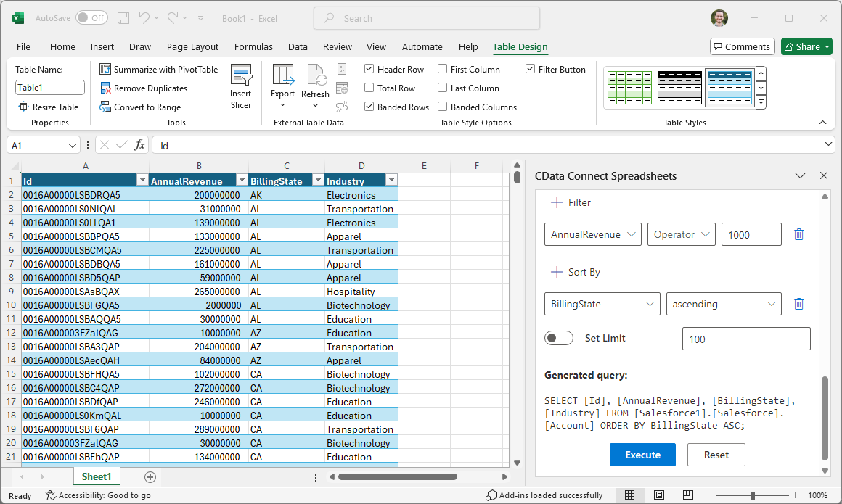Click the Table Name input field
The image size is (842, 504).
[x=50, y=88]
